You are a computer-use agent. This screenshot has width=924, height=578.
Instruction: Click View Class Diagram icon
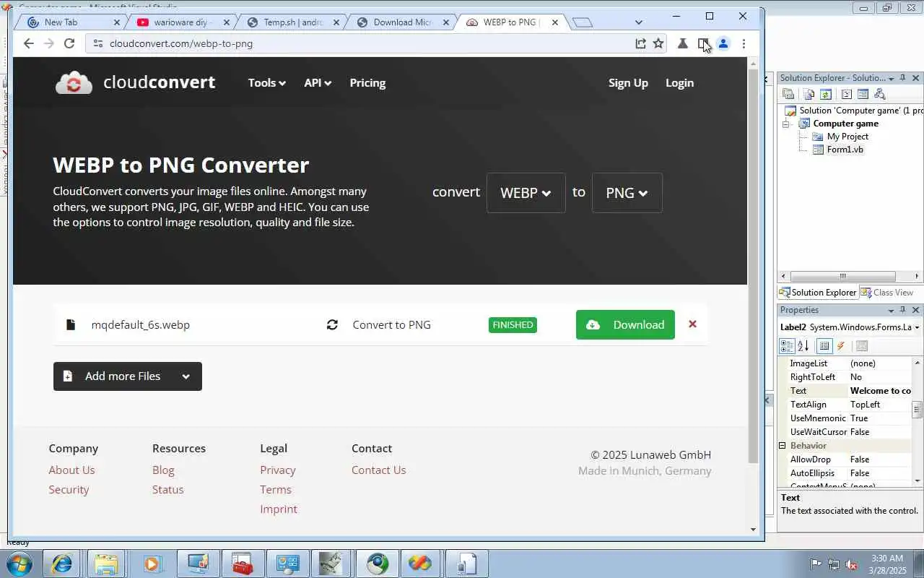(x=879, y=94)
